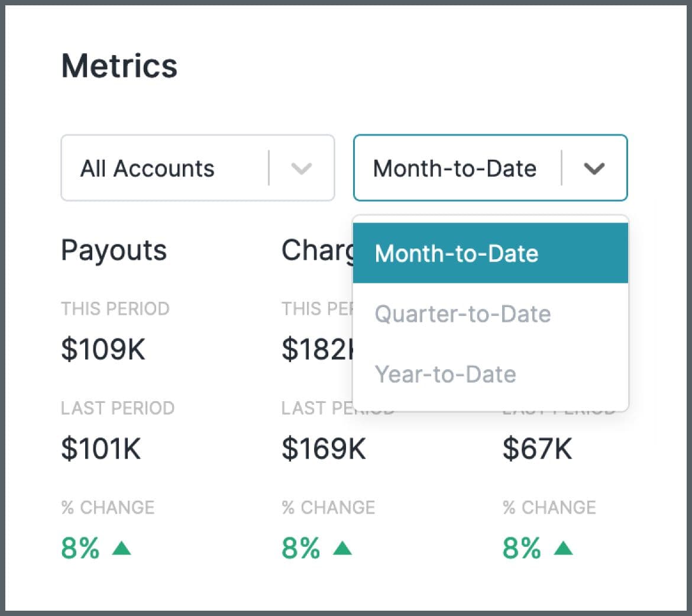The image size is (692, 616).
Task: Click the % CHANGE label under Charges
Action: (x=328, y=507)
